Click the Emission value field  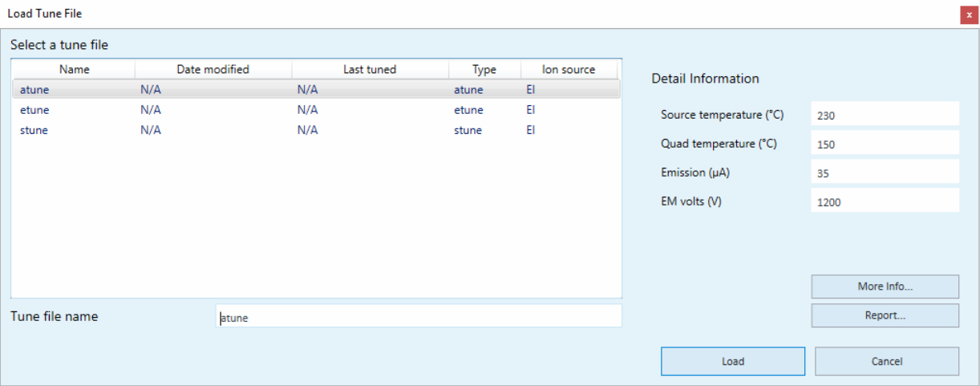pos(885,173)
